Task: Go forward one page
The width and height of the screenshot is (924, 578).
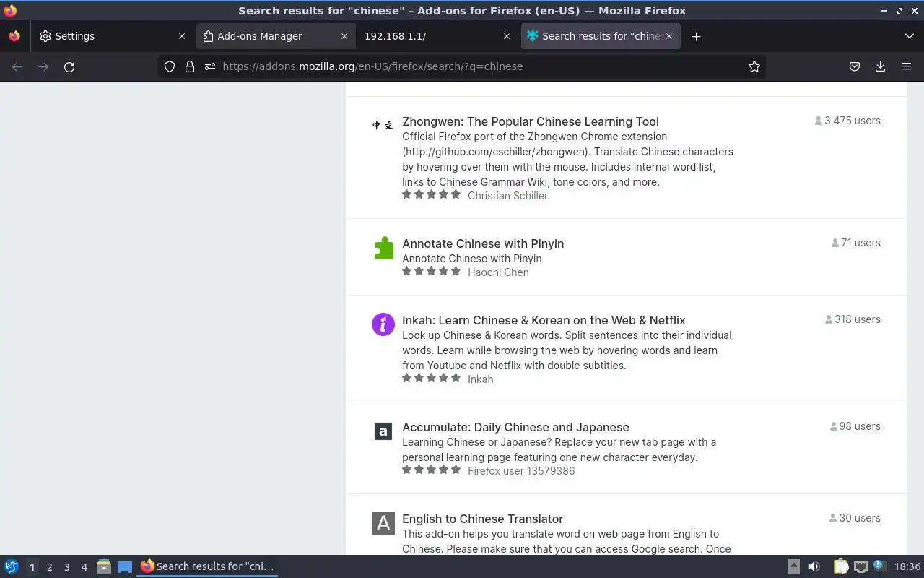Action: tap(43, 66)
